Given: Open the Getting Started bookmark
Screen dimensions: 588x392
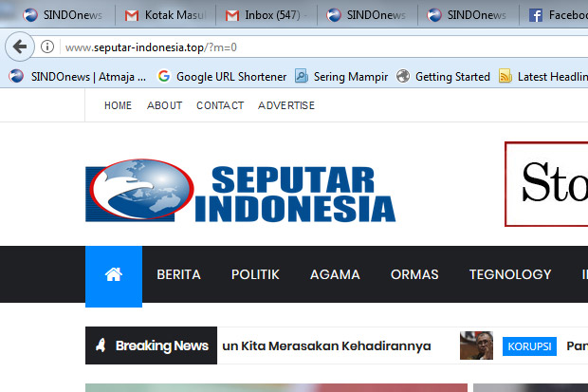Looking at the screenshot, I should coord(443,77).
